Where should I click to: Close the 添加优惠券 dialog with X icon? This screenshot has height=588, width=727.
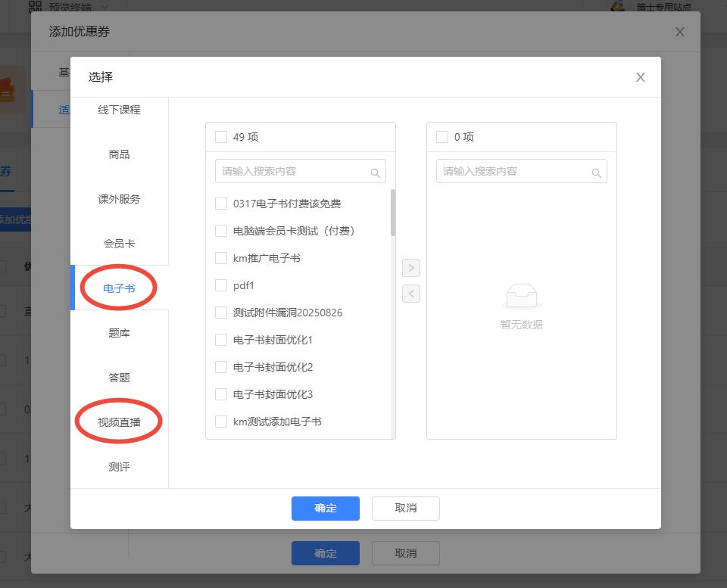point(679,32)
